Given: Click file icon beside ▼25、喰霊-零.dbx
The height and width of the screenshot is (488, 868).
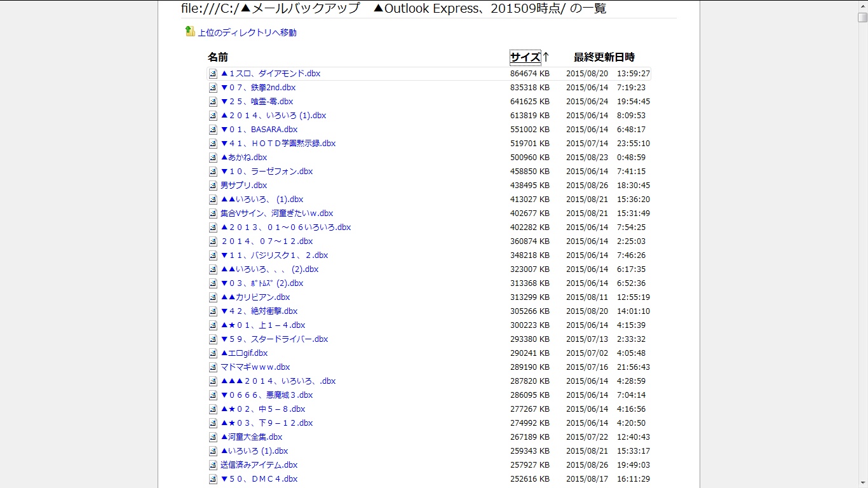Looking at the screenshot, I should coord(214,102).
